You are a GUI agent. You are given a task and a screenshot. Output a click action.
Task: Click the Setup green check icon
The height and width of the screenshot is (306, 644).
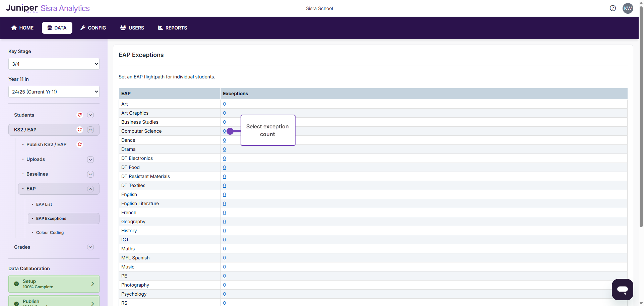(16, 284)
